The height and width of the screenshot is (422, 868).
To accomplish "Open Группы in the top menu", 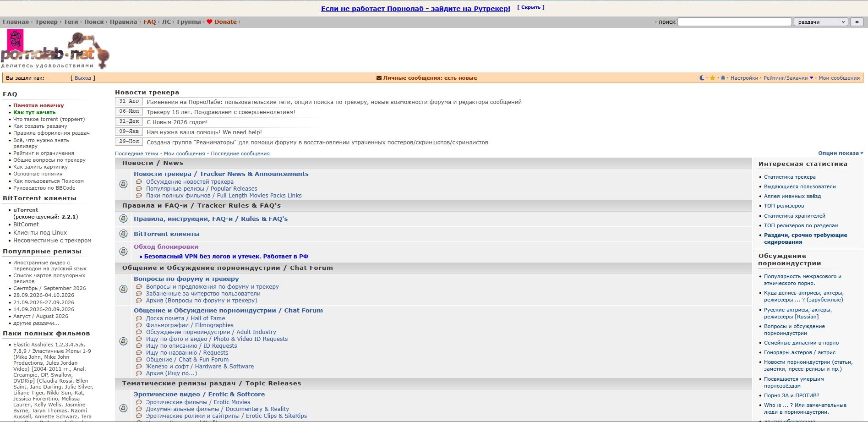I will (x=189, y=22).
